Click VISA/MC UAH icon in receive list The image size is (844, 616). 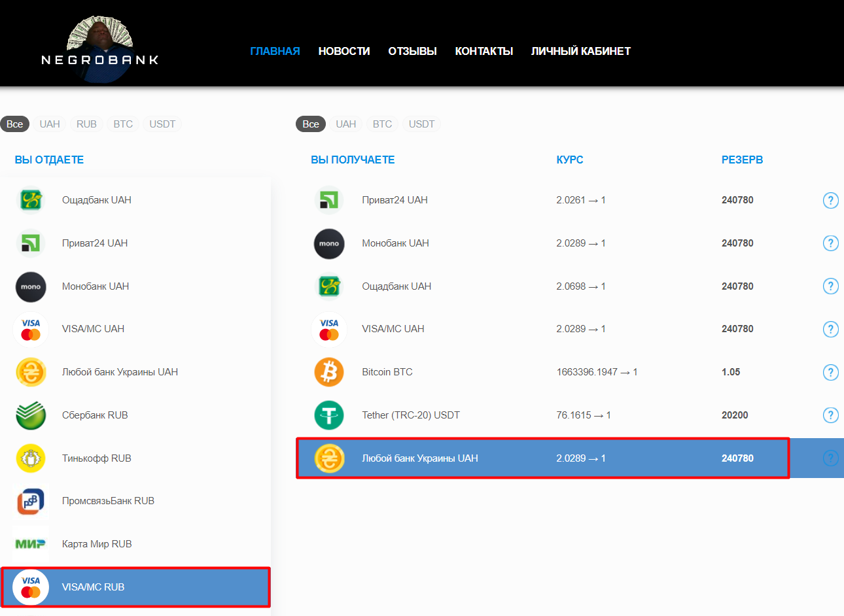tap(329, 329)
